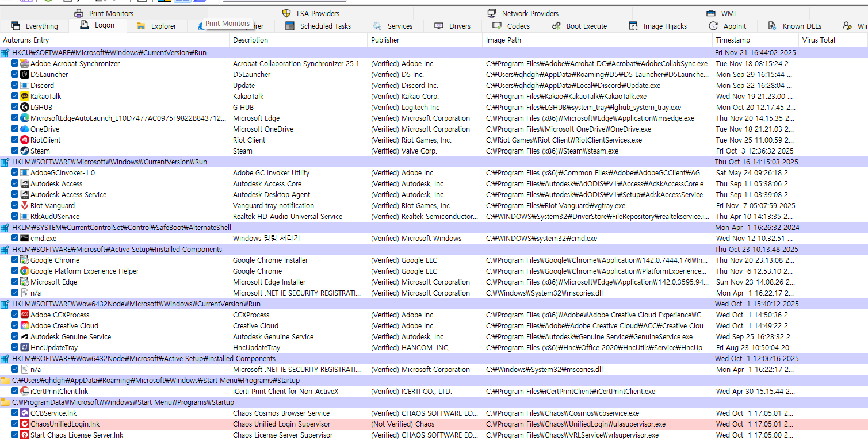Viewport: 868px width, 441px height.
Task: Open the Explorer tab
Action: [156, 26]
